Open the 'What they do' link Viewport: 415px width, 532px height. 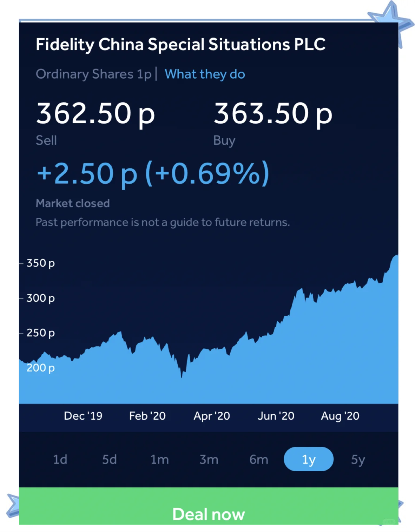pyautogui.click(x=205, y=74)
